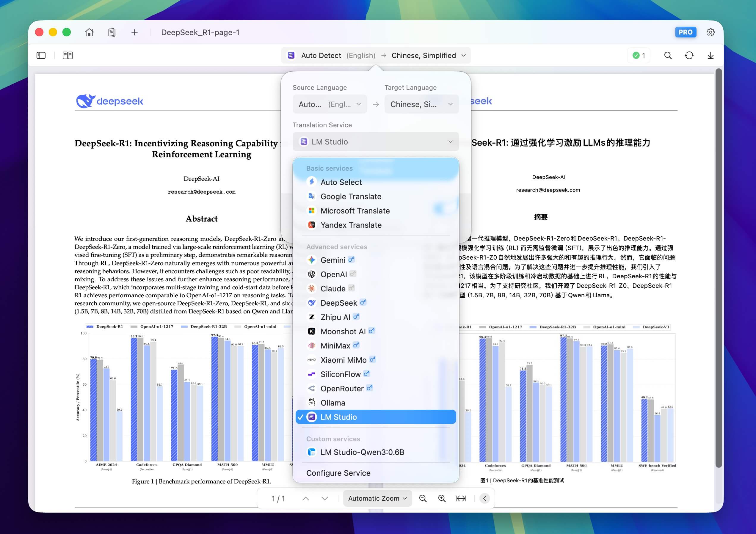
Task: Select OpenRouter translation service
Action: click(376, 389)
